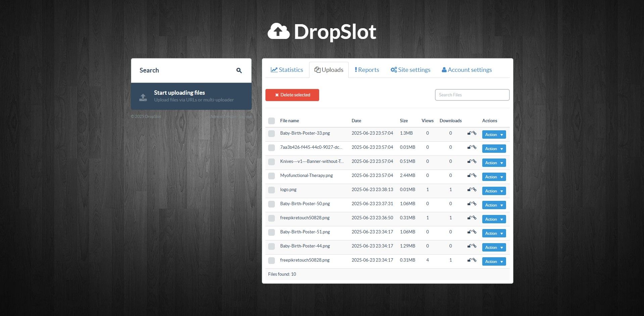644x316 pixels.
Task: Click the Files found: 10 text
Action: point(282,274)
